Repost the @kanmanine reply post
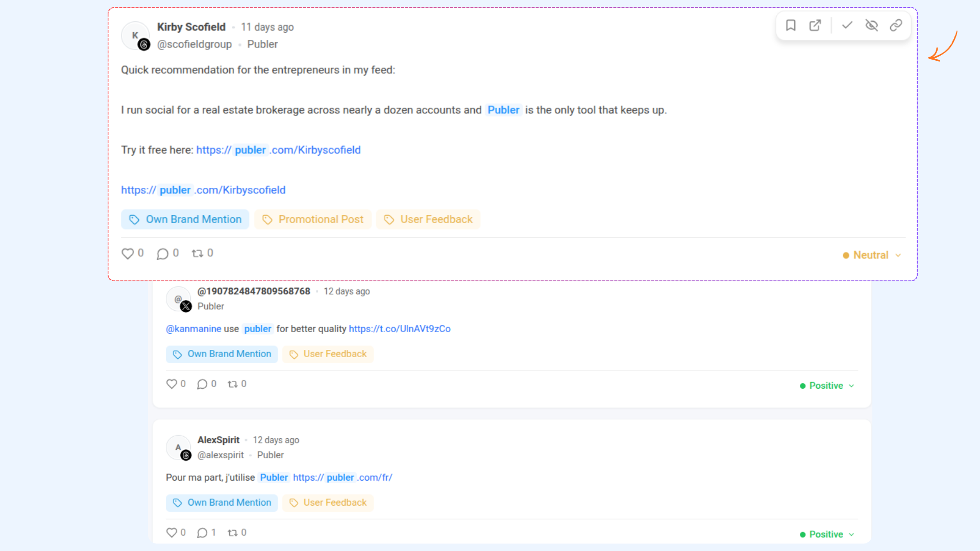 pos(233,384)
